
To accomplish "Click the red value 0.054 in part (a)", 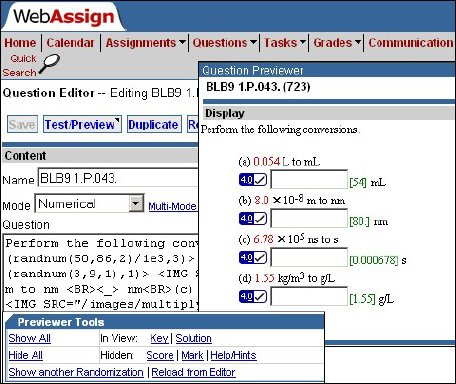I will [x=267, y=162].
